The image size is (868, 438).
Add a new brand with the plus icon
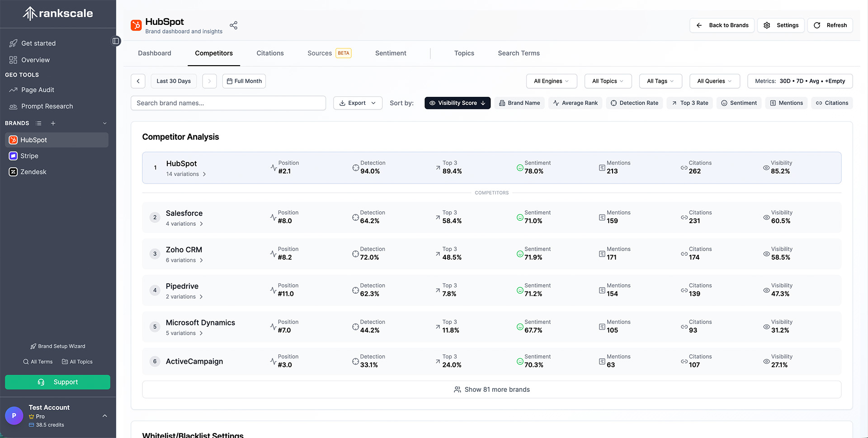[53, 123]
